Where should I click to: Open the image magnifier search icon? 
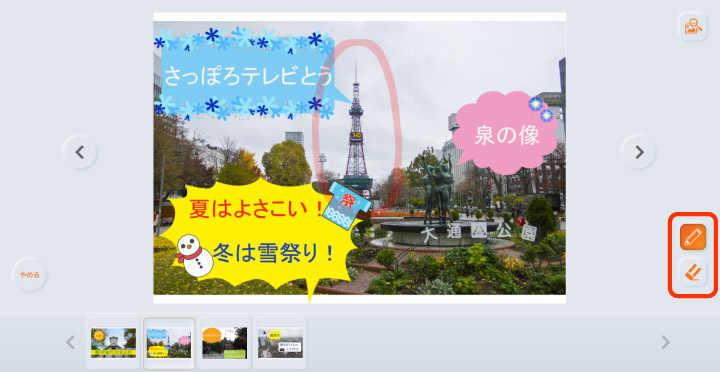point(692,27)
